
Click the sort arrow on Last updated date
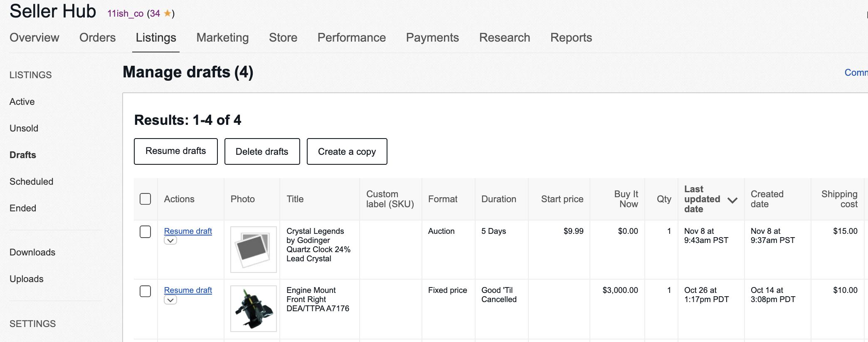click(732, 200)
